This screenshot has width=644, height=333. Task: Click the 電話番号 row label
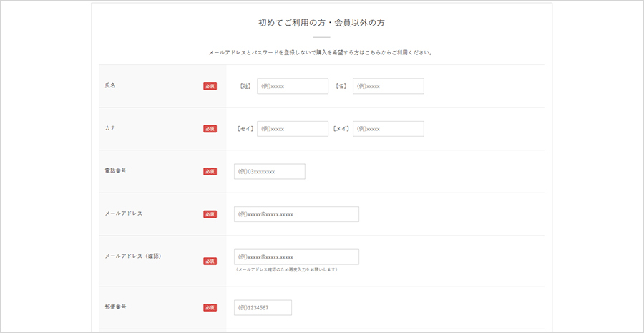[x=115, y=170]
